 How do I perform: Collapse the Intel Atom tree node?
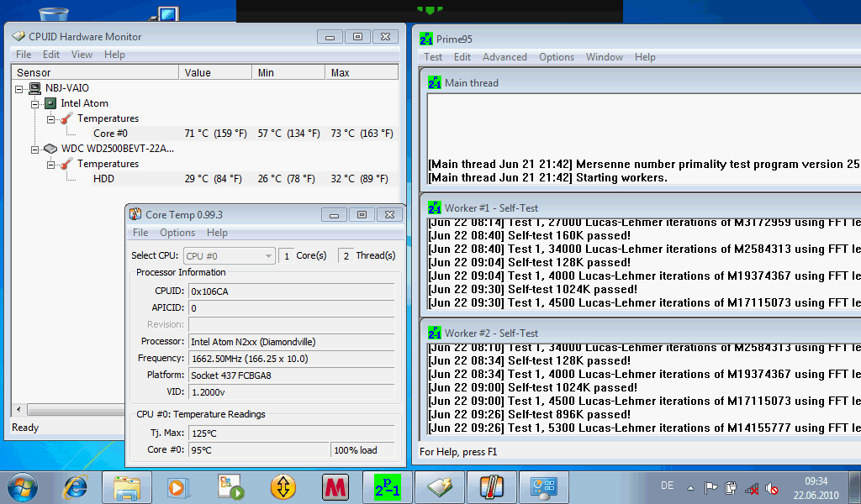point(34,103)
